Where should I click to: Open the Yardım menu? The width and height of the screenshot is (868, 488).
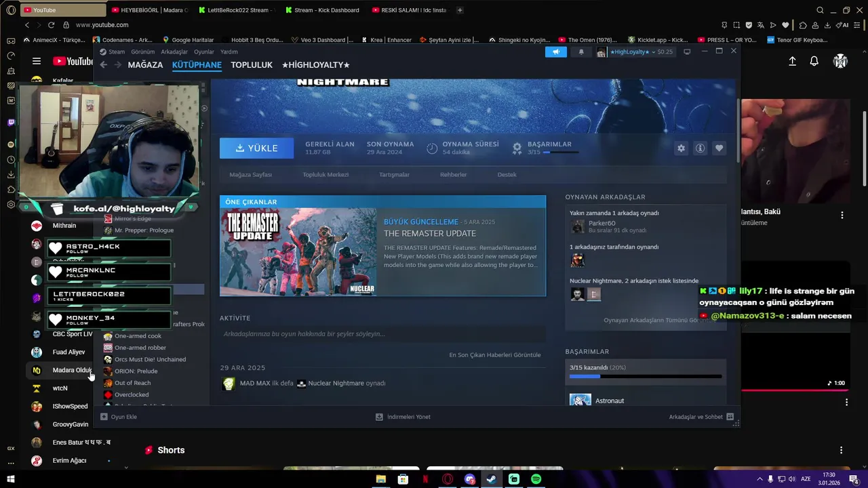coord(229,52)
